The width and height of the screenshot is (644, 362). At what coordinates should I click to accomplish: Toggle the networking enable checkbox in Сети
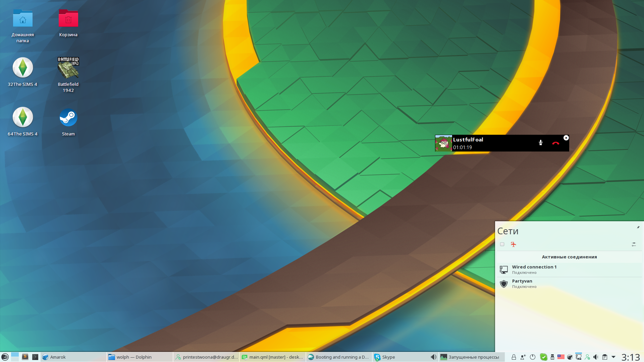(502, 244)
